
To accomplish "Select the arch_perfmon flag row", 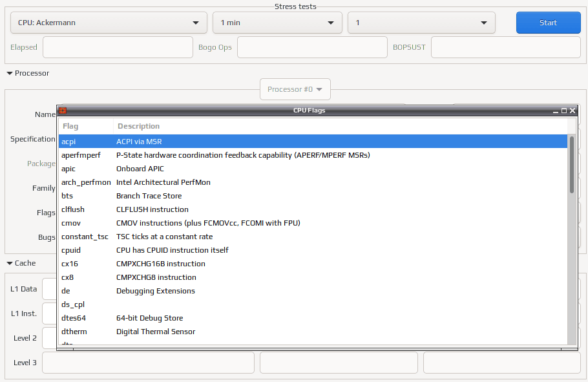I will 313,182.
